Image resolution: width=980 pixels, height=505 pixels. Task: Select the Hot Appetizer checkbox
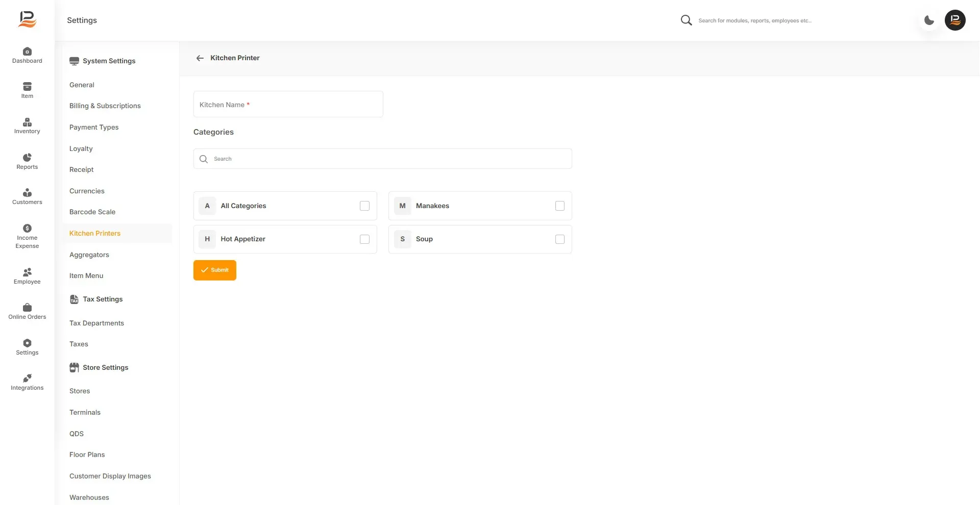tap(364, 239)
